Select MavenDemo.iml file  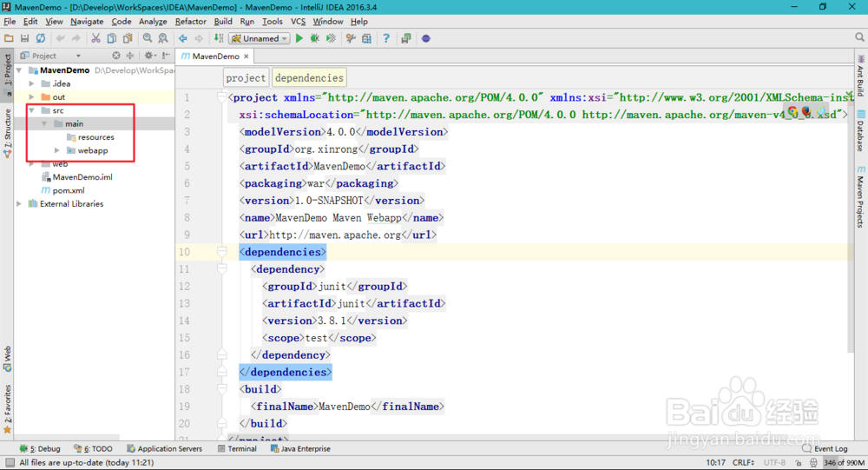tap(77, 177)
